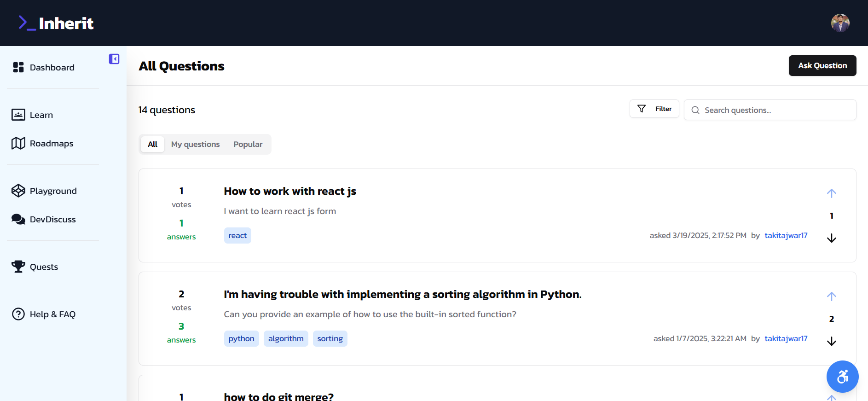Click the Quests trophy icon
This screenshot has height=401, width=868.
(18, 267)
